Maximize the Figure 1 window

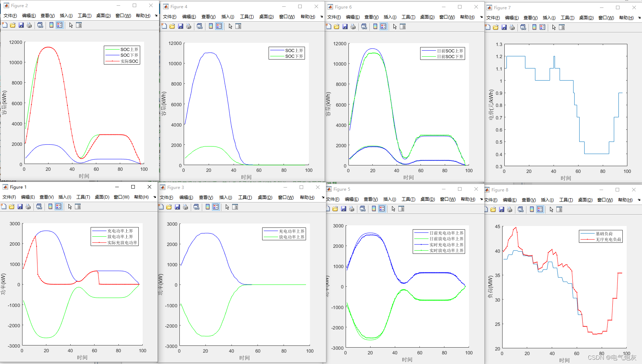coord(133,187)
